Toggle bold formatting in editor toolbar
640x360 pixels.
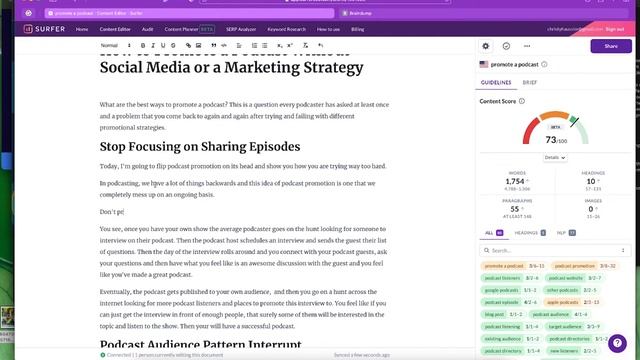143,45
